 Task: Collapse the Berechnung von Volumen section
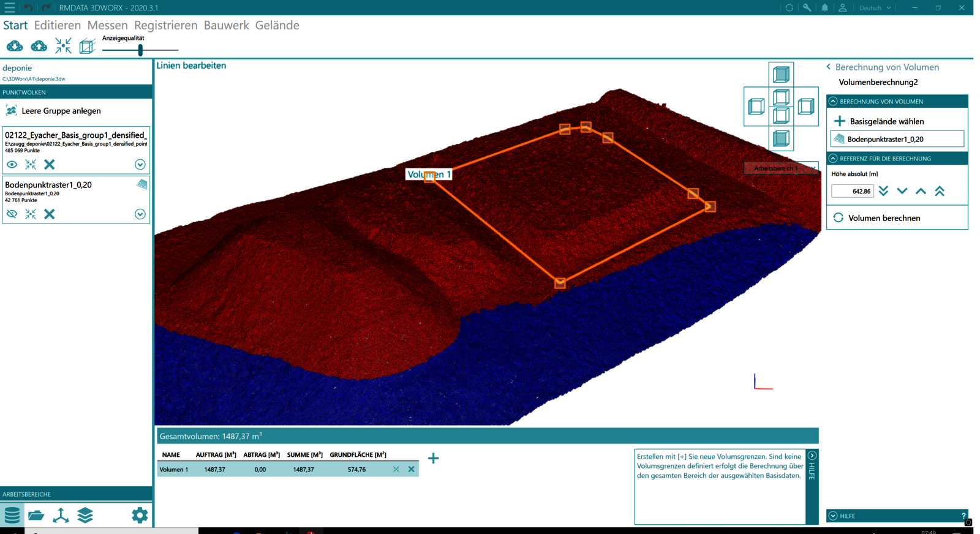[833, 102]
